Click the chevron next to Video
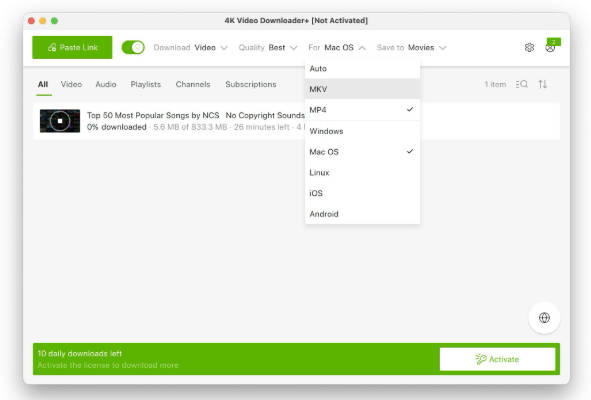 pos(224,48)
